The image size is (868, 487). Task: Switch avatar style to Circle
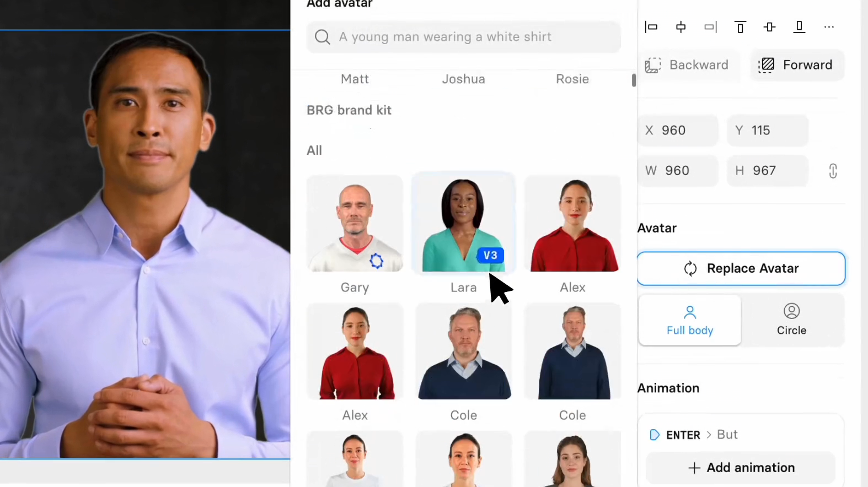791,320
